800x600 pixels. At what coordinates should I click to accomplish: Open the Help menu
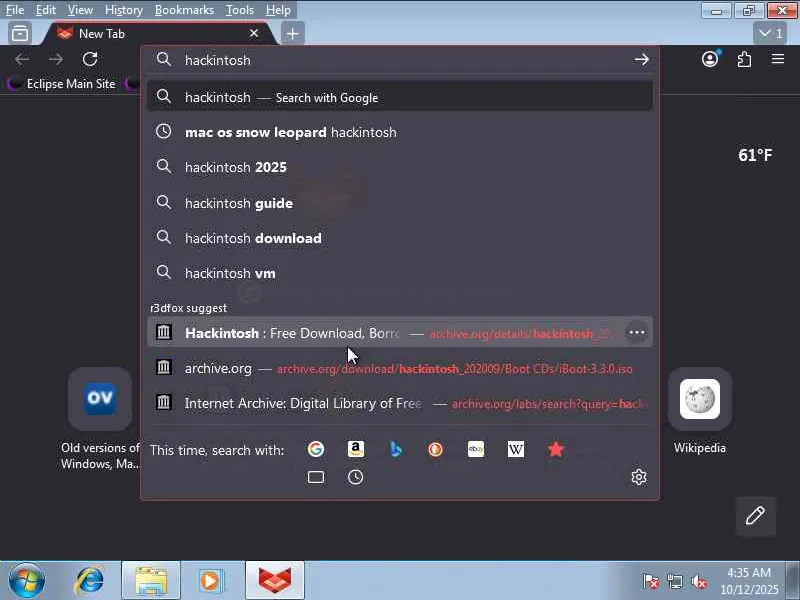[x=278, y=10]
